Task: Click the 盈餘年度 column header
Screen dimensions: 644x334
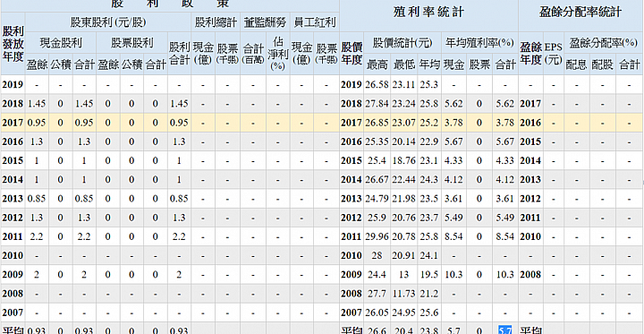Action: (x=530, y=54)
